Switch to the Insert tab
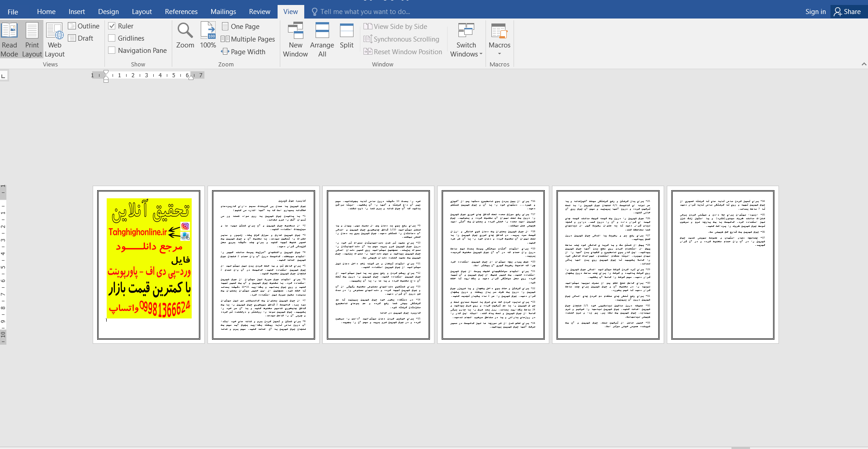This screenshot has height=449, width=868. 77,12
